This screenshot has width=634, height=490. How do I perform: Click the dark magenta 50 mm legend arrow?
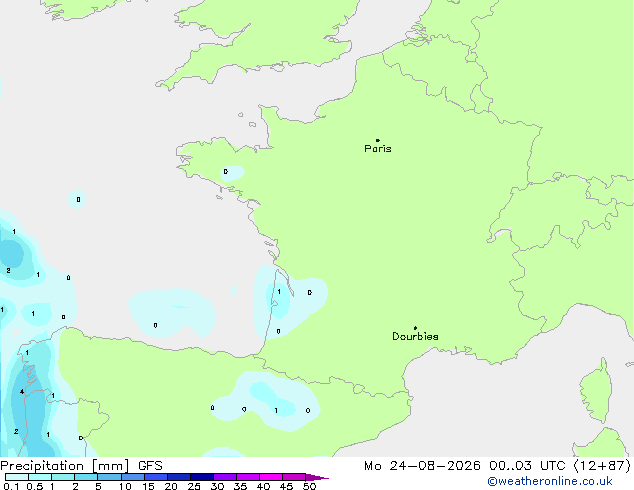click(317, 477)
